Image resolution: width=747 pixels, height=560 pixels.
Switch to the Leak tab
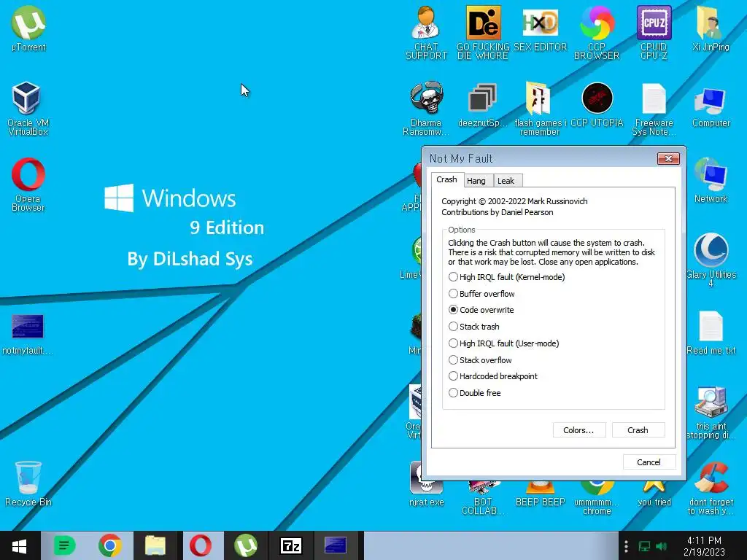click(x=506, y=181)
